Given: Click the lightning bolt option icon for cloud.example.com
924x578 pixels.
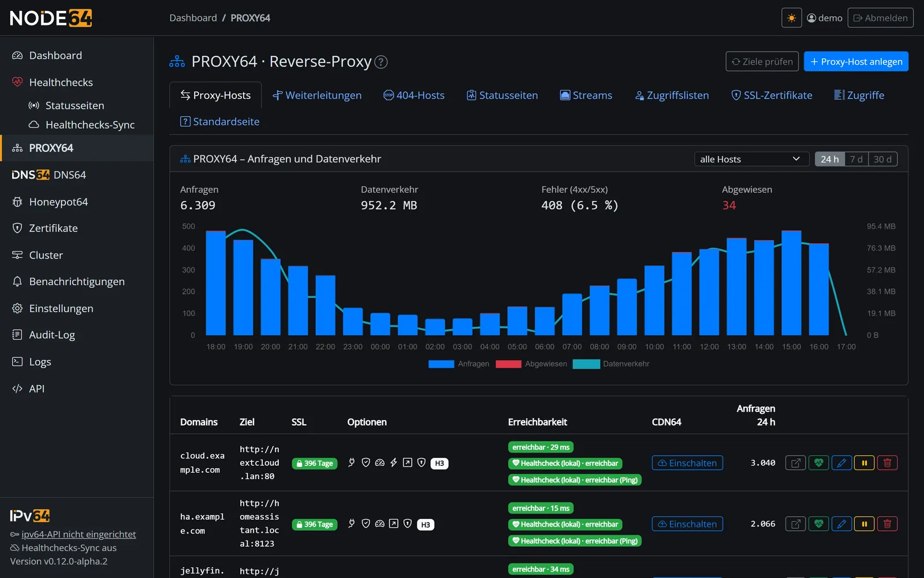Looking at the screenshot, I should click(393, 462).
